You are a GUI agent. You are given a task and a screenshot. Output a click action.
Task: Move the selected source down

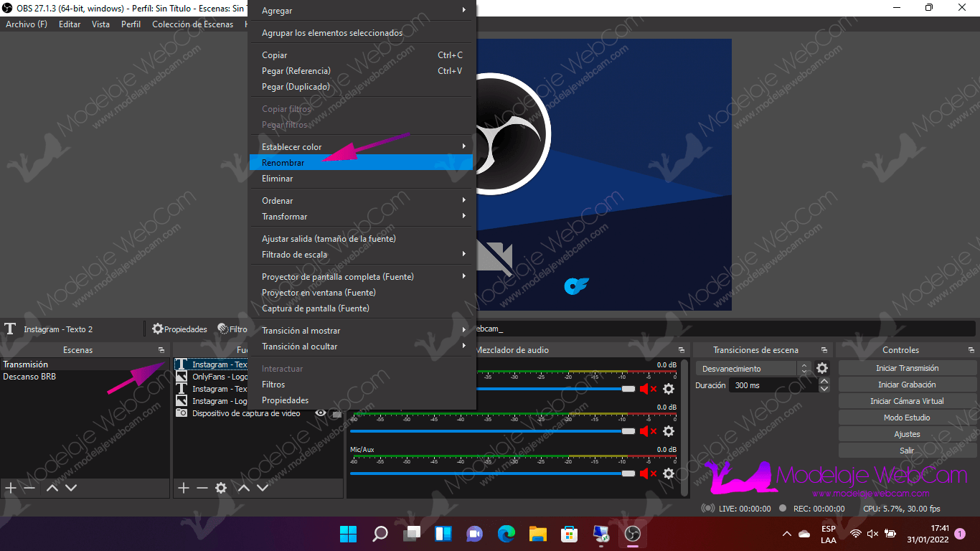pyautogui.click(x=263, y=488)
